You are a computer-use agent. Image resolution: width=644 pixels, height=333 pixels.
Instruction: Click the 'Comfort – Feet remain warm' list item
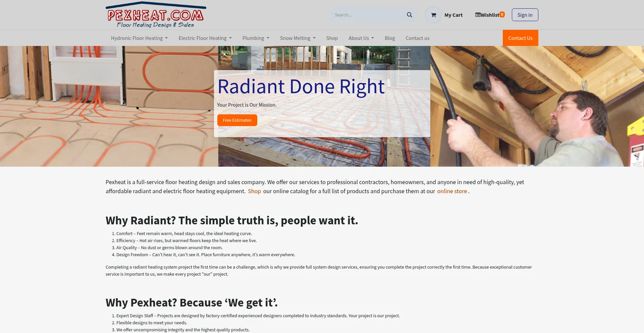(184, 233)
